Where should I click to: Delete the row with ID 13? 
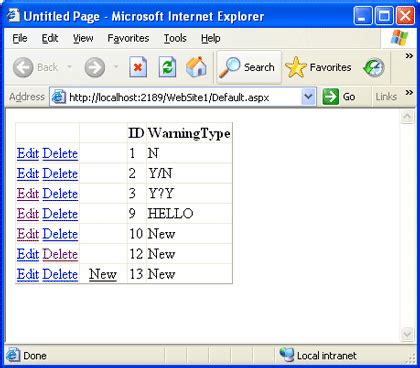pyautogui.click(x=60, y=274)
